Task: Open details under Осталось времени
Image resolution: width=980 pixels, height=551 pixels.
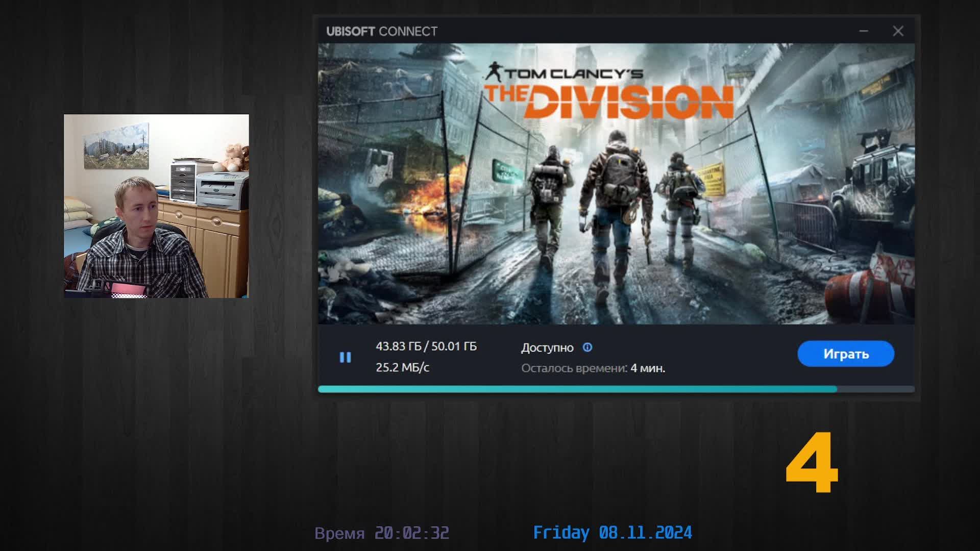Action: [595, 368]
